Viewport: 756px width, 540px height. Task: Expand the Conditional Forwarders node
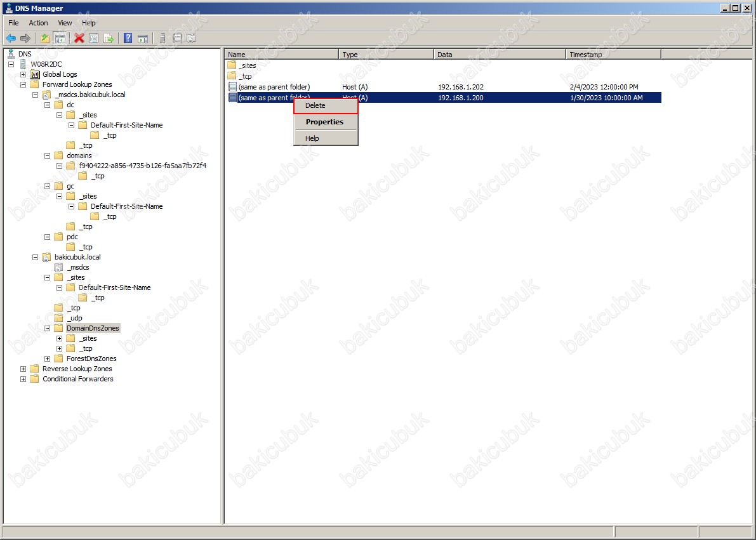tap(23, 379)
